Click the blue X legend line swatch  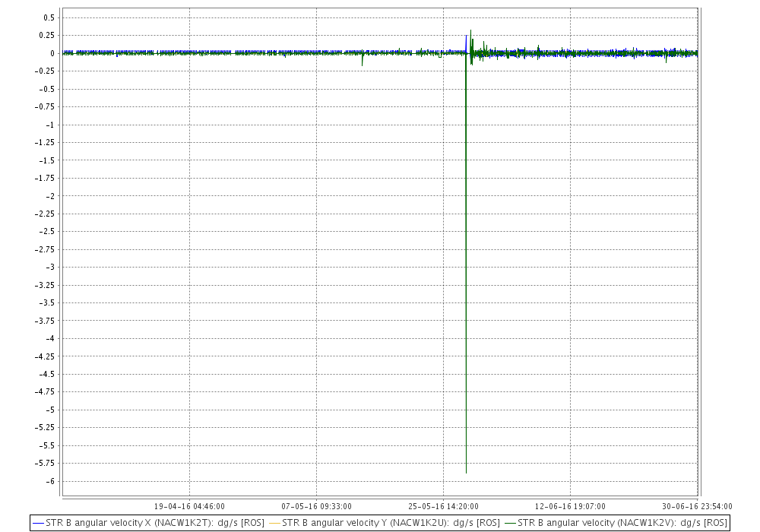click(38, 524)
